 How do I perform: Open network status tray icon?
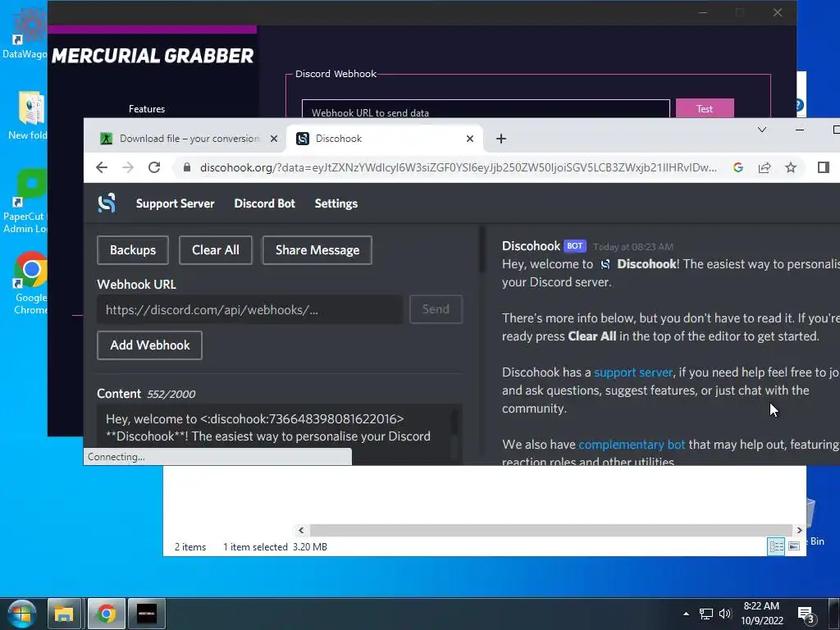[706, 614]
